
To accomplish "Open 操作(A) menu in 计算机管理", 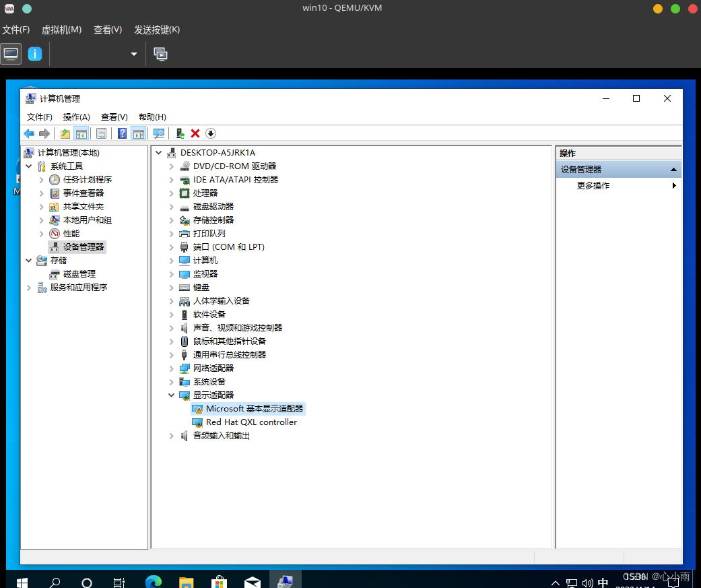I will pyautogui.click(x=77, y=117).
